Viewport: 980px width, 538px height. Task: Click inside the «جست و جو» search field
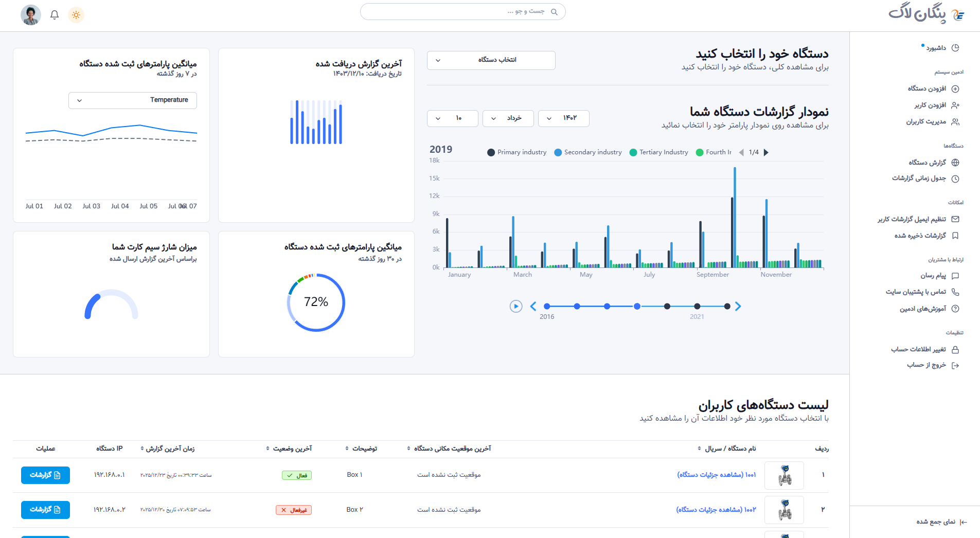463,11
